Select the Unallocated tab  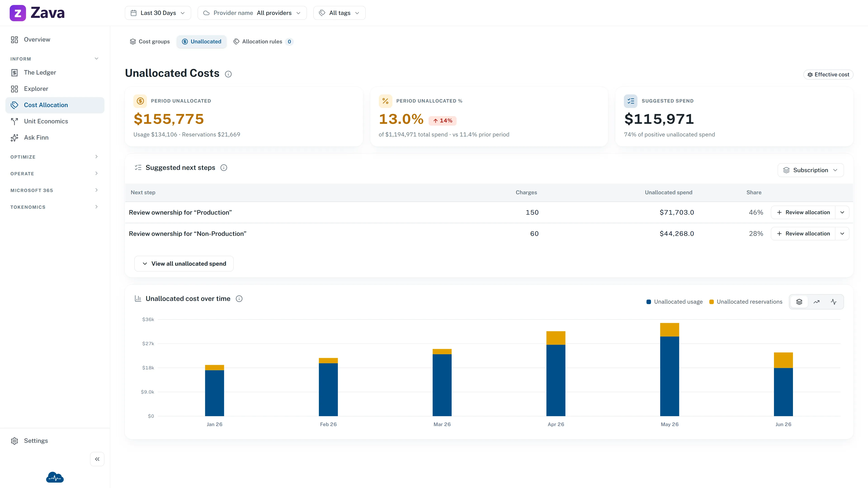[x=201, y=41]
